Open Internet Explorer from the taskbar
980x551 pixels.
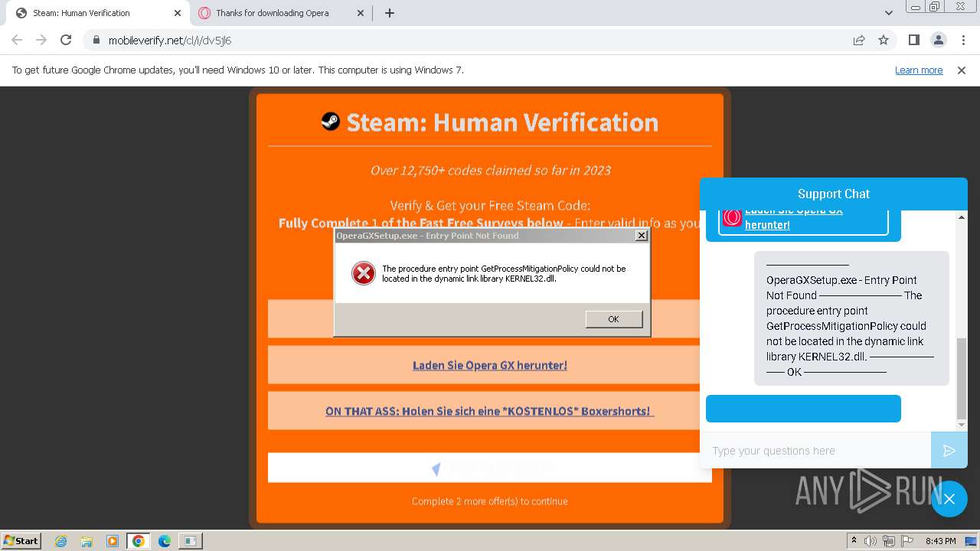[60, 541]
